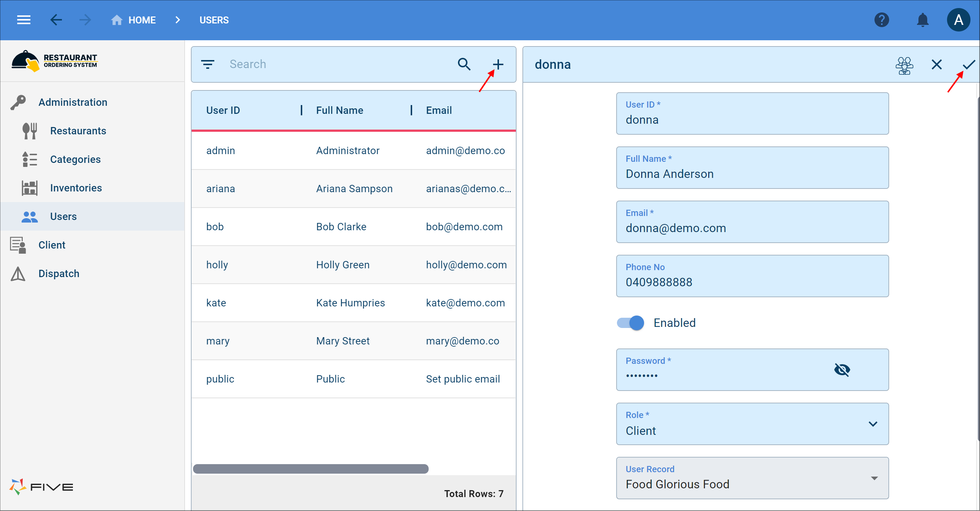Enable or disable donna's account toggle
The width and height of the screenshot is (980, 511).
click(632, 322)
